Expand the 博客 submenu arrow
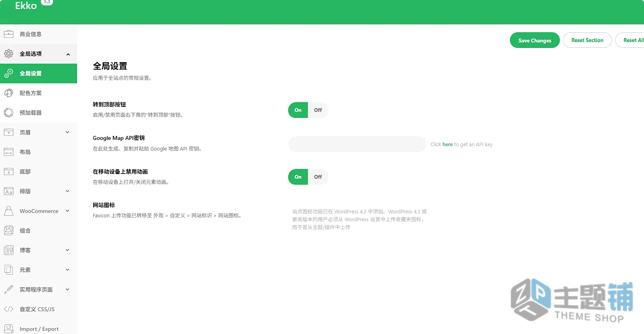 (68, 250)
